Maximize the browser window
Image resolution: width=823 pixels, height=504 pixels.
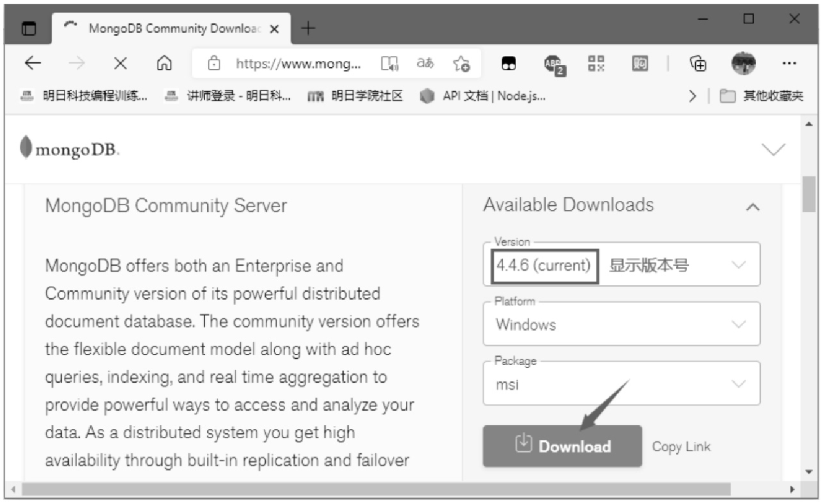(x=748, y=19)
